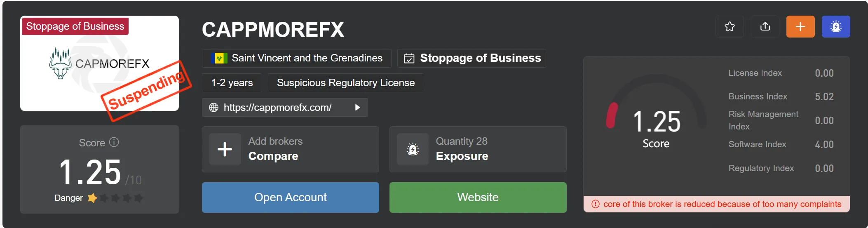
Task: Click Saint Vincent and the Grenadines tag
Action: pos(296,58)
